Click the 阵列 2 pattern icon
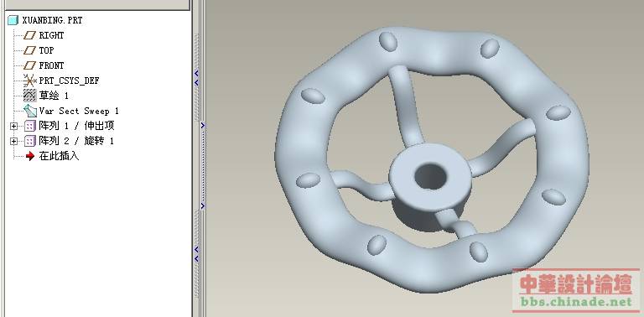The width and height of the screenshot is (644, 317). (x=30, y=141)
